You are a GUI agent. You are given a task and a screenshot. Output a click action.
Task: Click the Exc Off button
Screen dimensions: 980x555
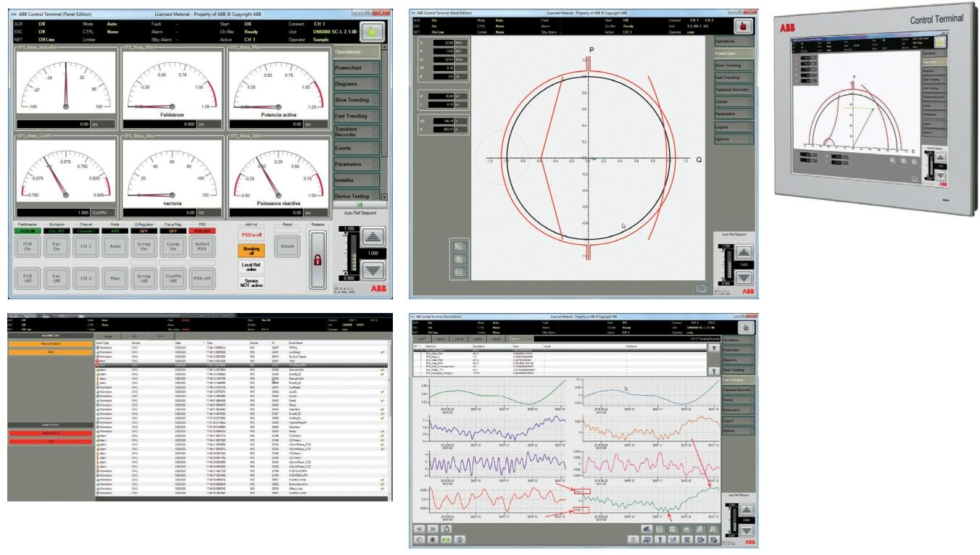click(57, 279)
